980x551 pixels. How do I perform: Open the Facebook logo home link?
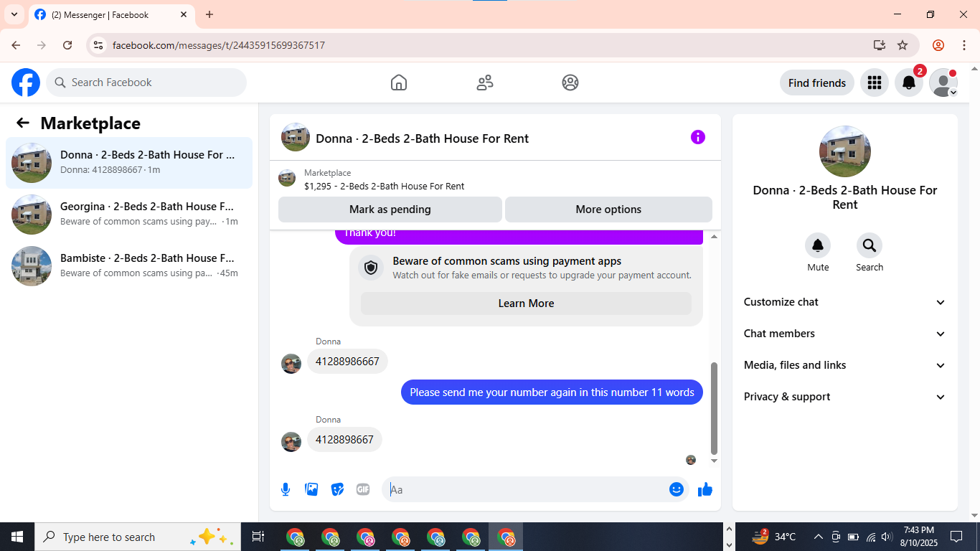click(x=26, y=83)
